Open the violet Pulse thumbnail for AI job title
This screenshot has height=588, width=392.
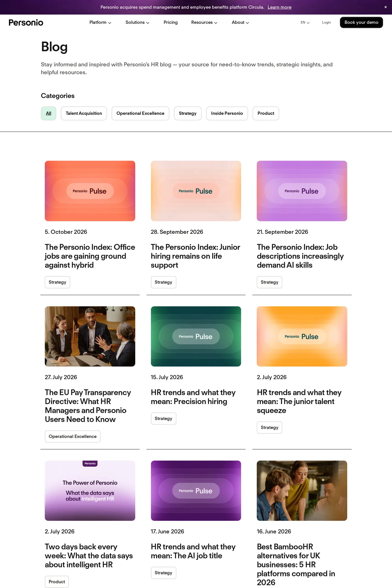196,491
